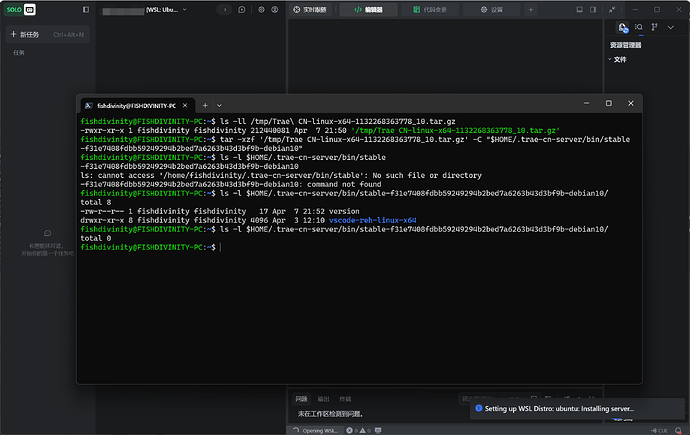Collapse the left sidebar panel icon

(x=87, y=10)
